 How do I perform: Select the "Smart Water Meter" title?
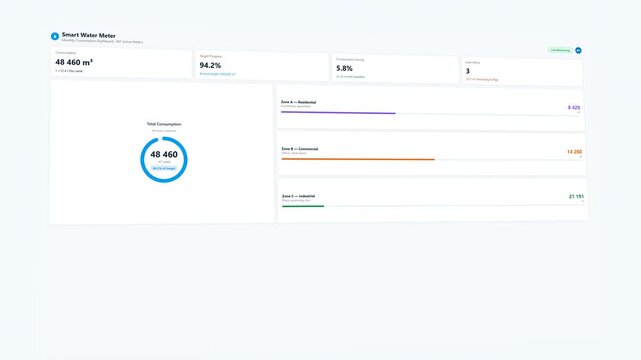coord(89,35)
